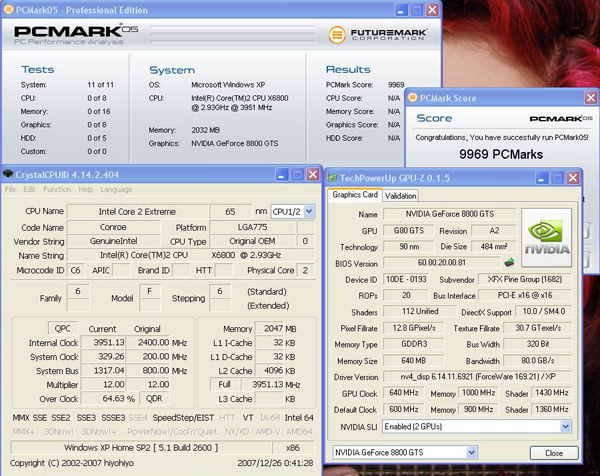600x476 pixels.
Task: Click the Windows XP Home SP2 status field
Action: point(141,448)
